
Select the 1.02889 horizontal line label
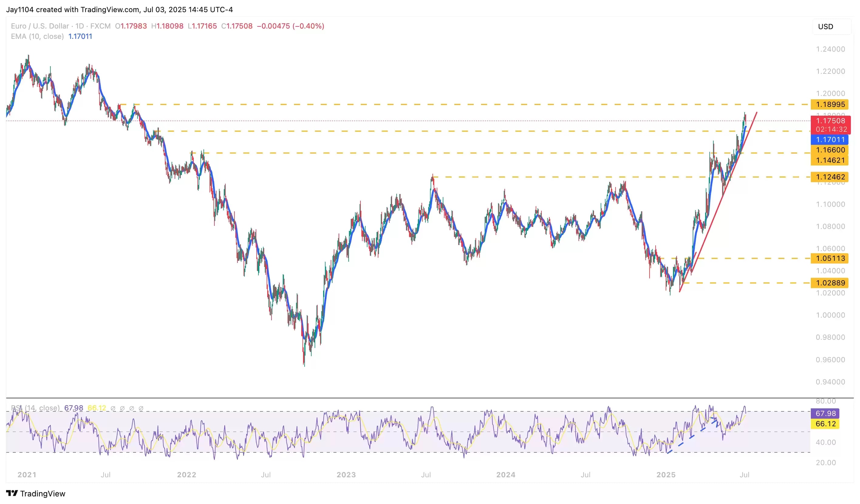[830, 283]
